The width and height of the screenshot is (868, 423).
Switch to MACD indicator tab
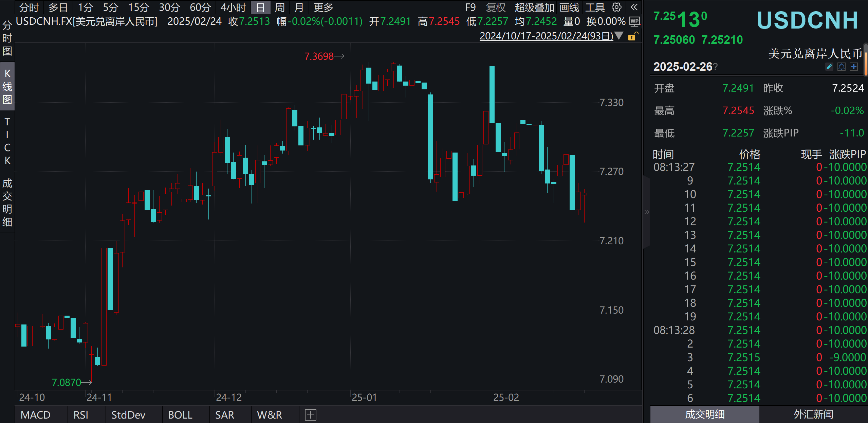(x=36, y=415)
